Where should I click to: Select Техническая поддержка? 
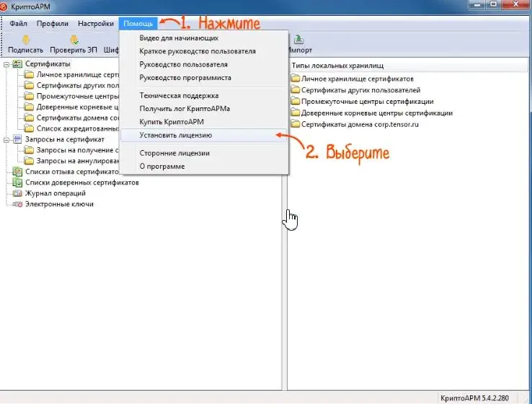(204, 96)
